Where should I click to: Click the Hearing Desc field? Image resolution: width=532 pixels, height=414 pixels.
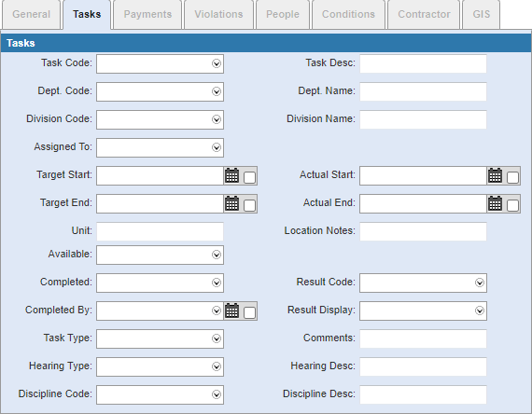click(x=423, y=366)
